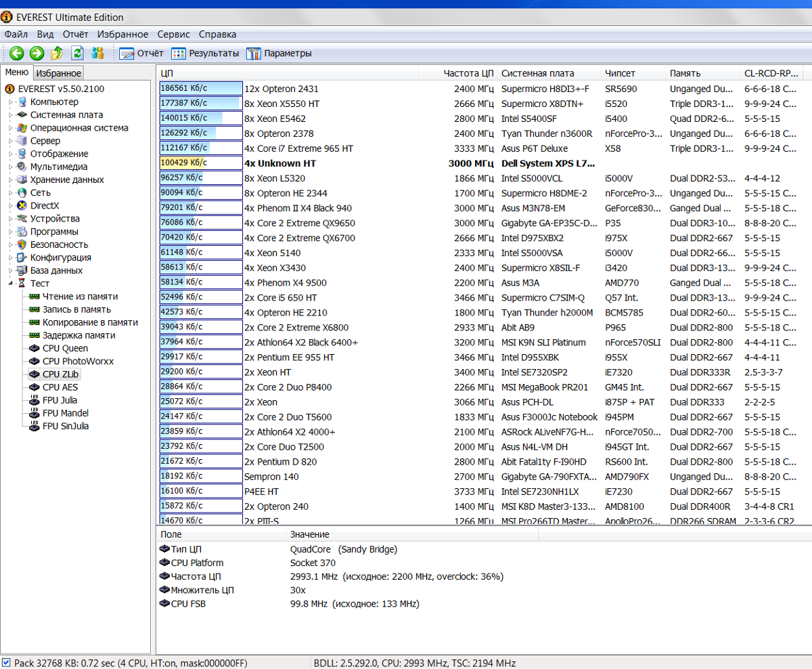Open the Справка menu
812x669 pixels.
tap(218, 35)
